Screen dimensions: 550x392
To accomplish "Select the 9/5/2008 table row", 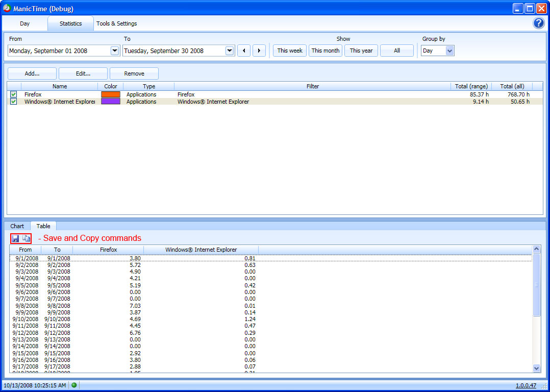I will [x=271, y=285].
